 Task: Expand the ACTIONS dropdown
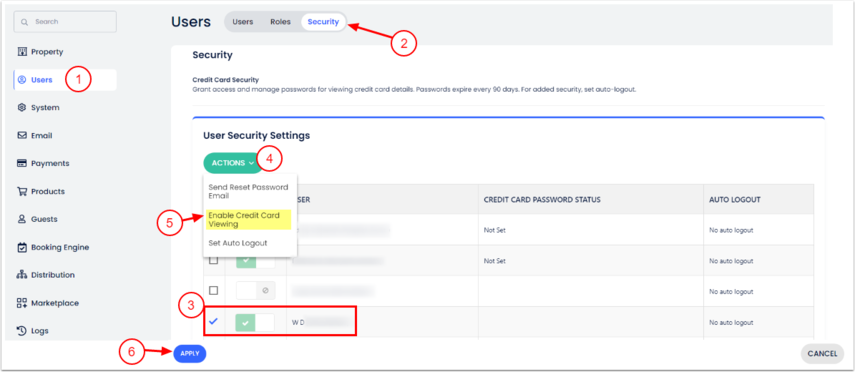pos(233,163)
